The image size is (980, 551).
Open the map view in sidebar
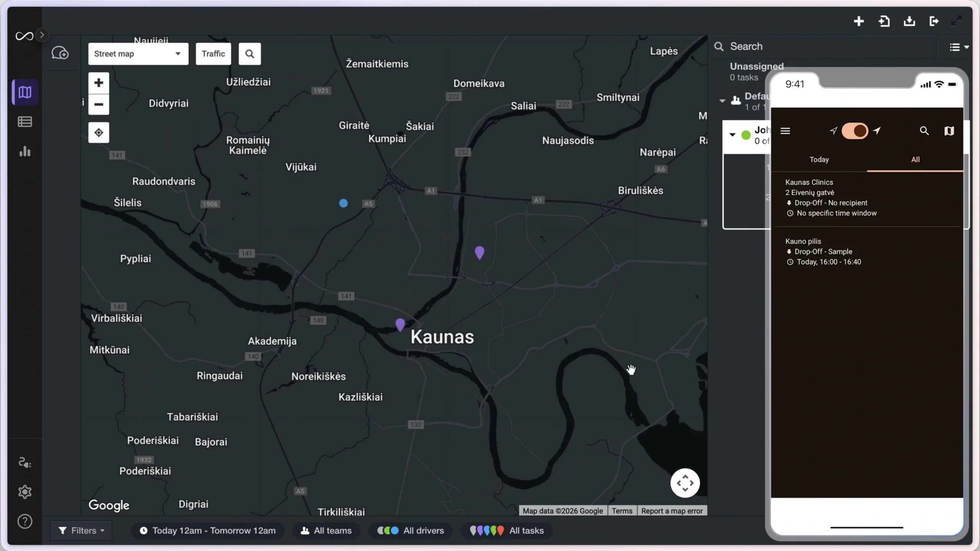coord(25,92)
